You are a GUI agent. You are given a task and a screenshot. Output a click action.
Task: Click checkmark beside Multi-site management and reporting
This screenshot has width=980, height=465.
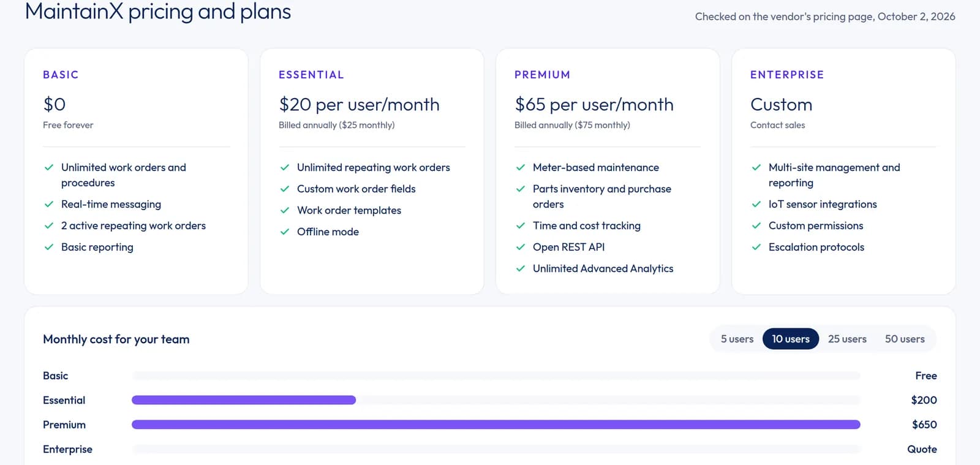(756, 167)
